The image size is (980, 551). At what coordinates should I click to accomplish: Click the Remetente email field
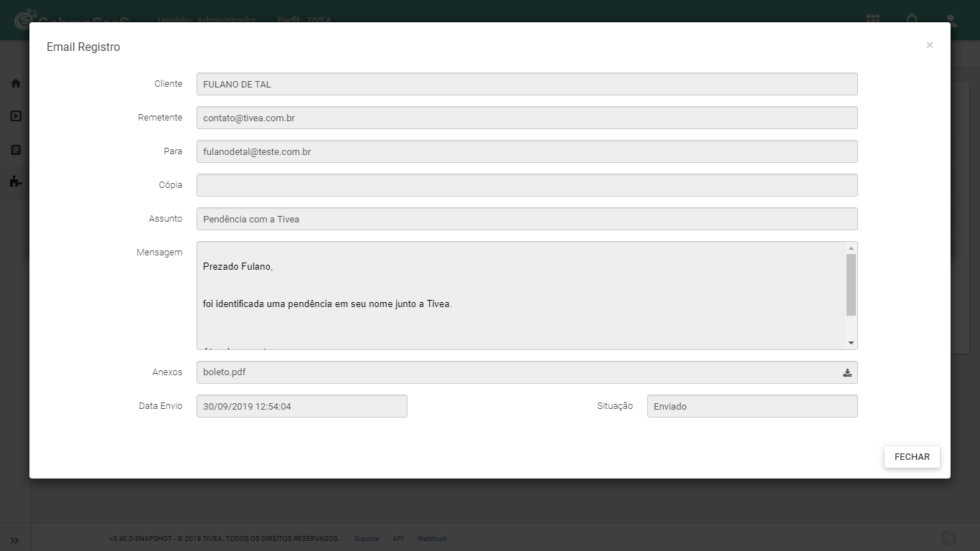(x=527, y=118)
